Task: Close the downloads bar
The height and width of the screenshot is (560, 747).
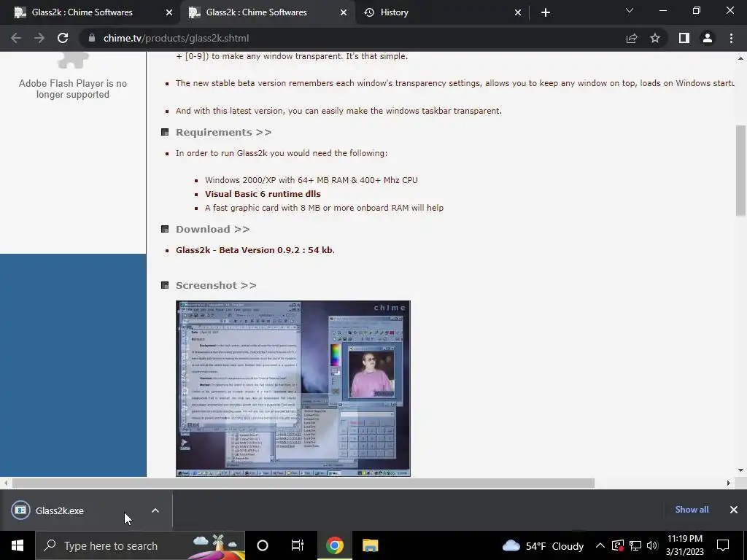Action: point(734,510)
